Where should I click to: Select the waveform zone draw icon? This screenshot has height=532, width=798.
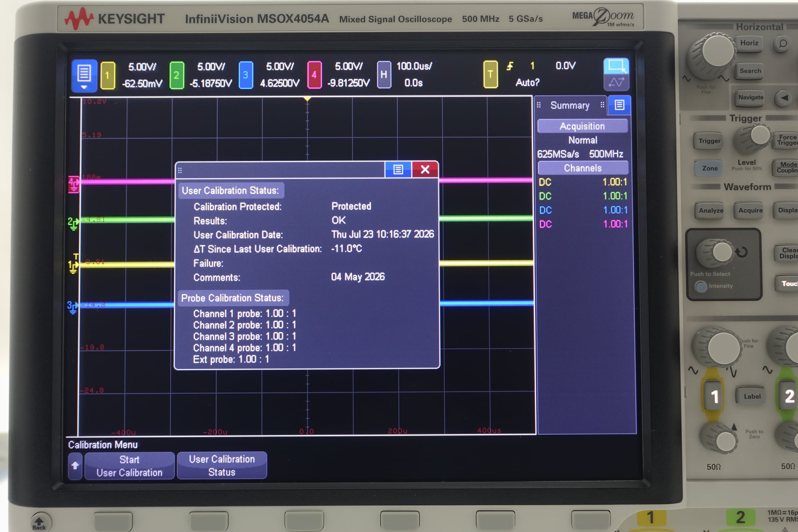616,82
